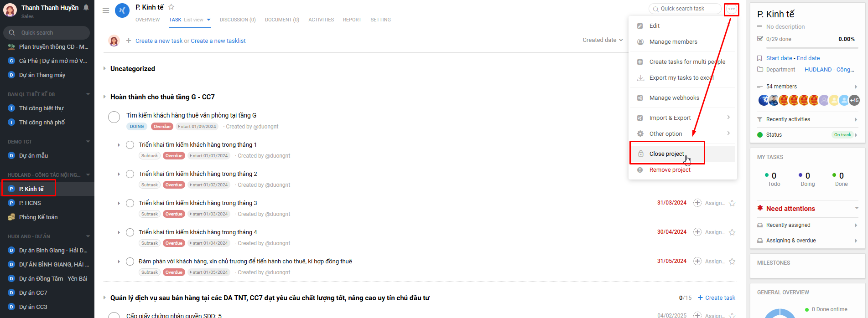Complete the Đàm phán với khách hàng subtask

coord(130,262)
